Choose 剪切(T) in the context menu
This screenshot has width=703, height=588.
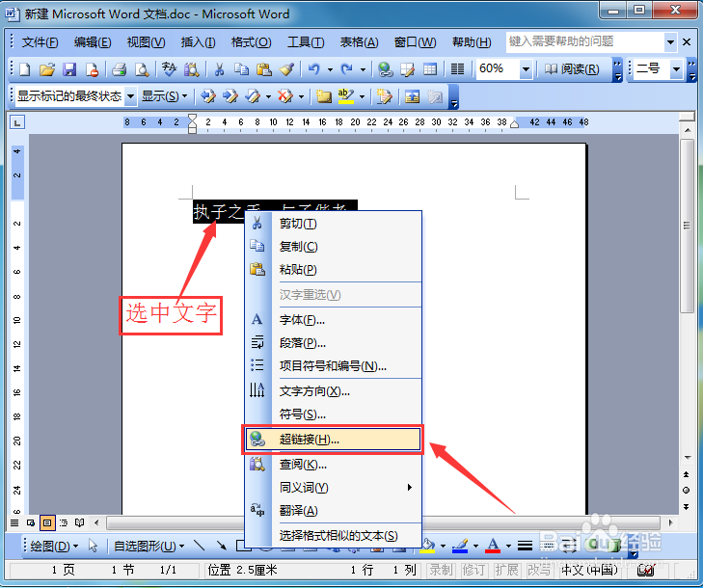pos(333,224)
